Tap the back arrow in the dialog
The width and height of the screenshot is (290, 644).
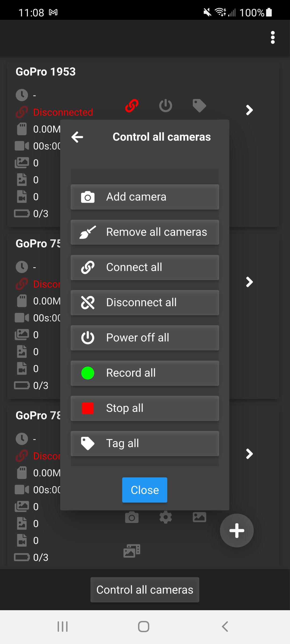[77, 137]
